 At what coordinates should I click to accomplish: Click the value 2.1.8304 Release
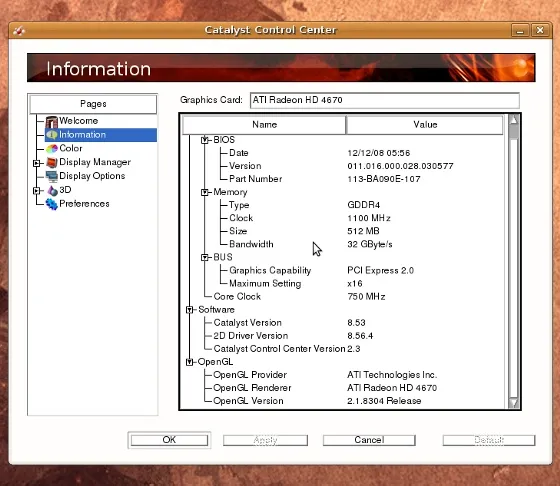coord(384,401)
